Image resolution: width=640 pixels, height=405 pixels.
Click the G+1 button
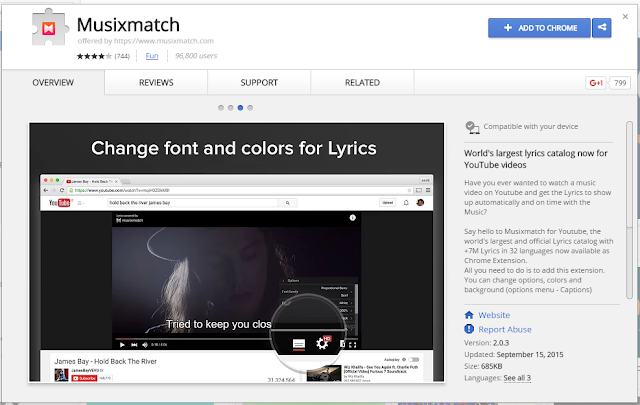tap(596, 83)
